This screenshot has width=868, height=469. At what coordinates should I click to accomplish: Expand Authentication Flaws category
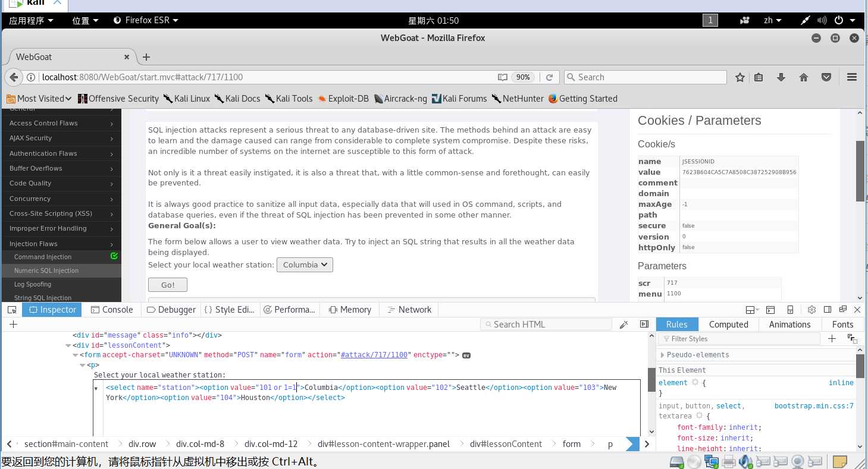tap(61, 153)
